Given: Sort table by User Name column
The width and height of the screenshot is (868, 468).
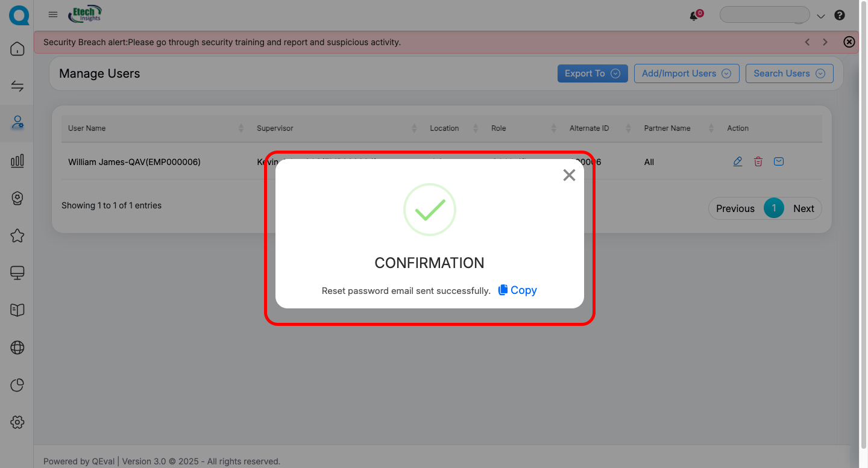Looking at the screenshot, I should point(241,128).
